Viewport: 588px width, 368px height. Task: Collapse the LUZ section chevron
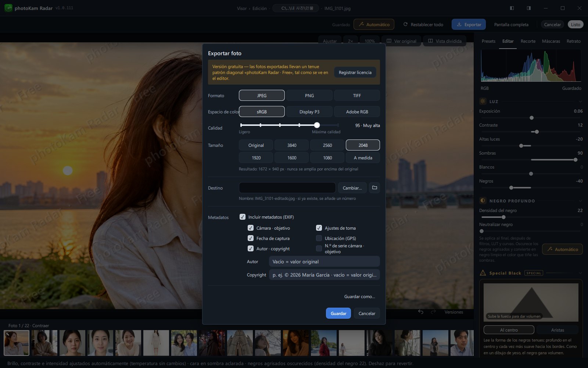(x=580, y=102)
